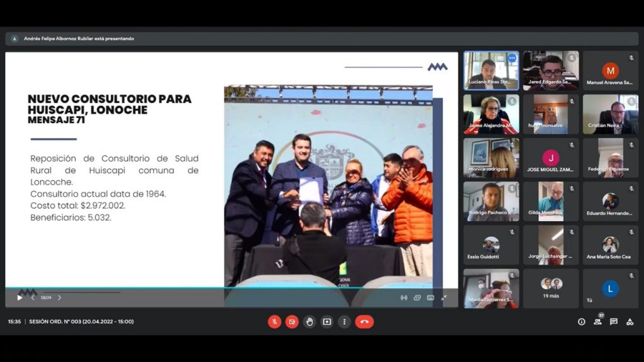Raise hand using the hand icon
Image resolution: width=644 pixels, height=362 pixels.
309,322
